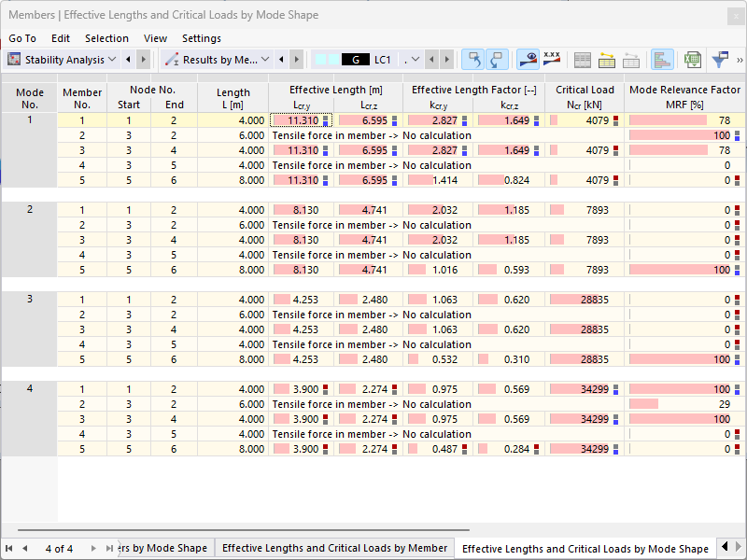Click the Stability Analysis icon

14,60
